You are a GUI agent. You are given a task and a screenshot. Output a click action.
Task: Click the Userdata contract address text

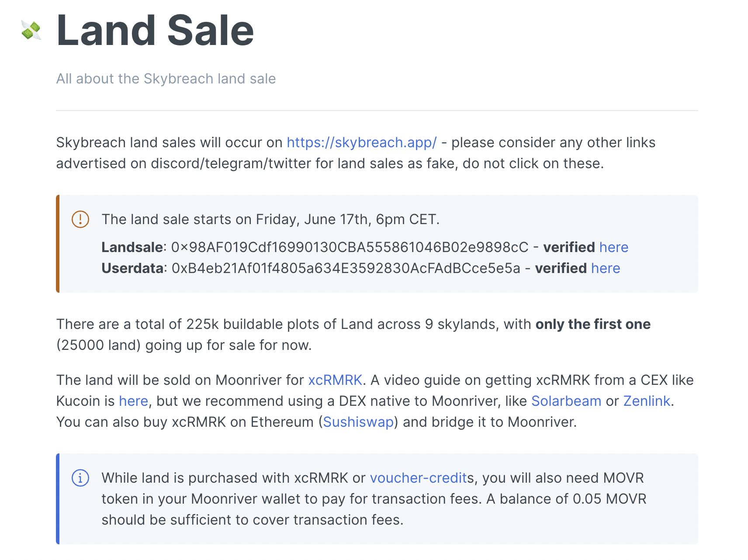click(x=346, y=268)
